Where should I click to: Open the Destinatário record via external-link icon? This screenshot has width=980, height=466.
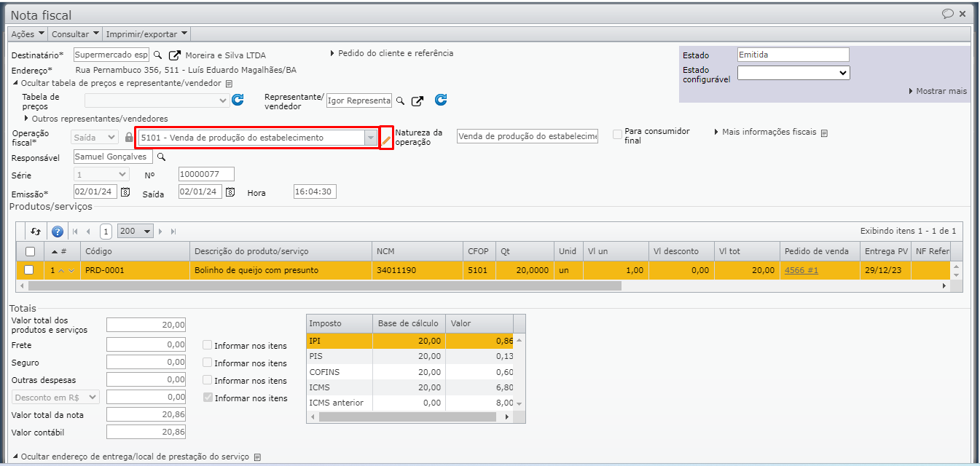click(x=175, y=55)
